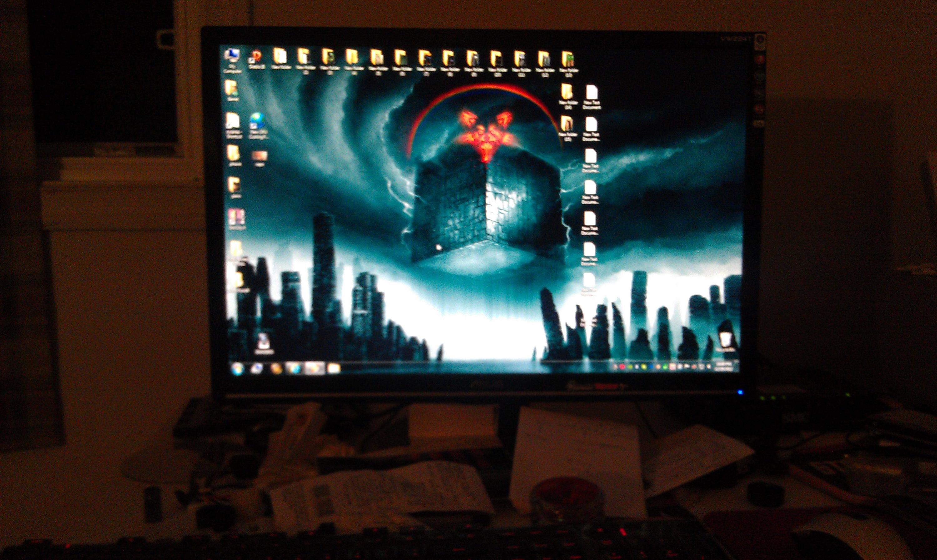Open the folder directly below My Computer
Image resolution: width=937 pixels, height=560 pixels.
[x=232, y=91]
